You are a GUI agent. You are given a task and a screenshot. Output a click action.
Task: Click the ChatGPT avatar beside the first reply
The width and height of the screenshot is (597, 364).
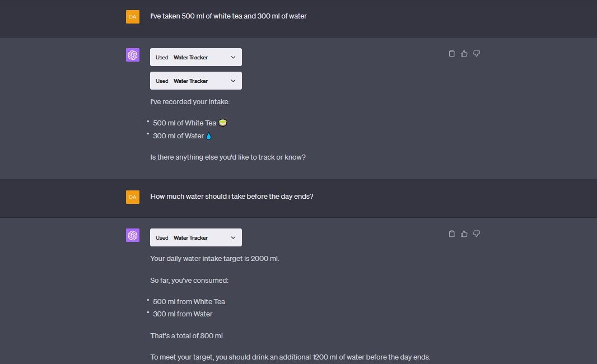tap(133, 54)
